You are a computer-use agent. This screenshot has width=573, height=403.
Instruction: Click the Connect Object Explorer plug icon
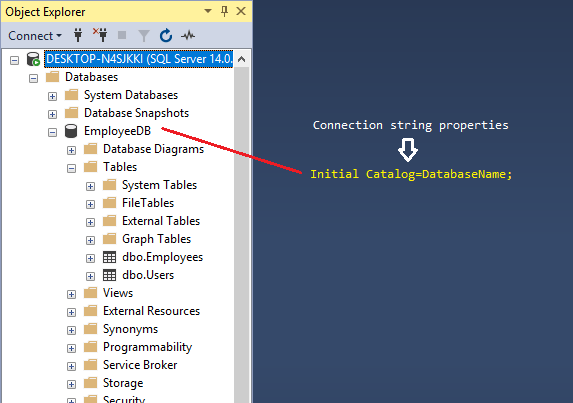pyautogui.click(x=78, y=35)
